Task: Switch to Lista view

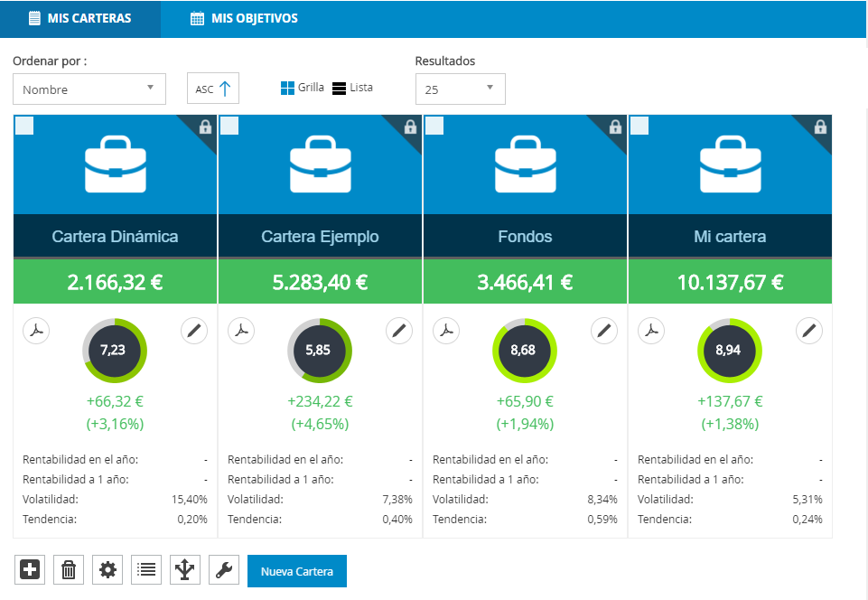Action: (352, 89)
